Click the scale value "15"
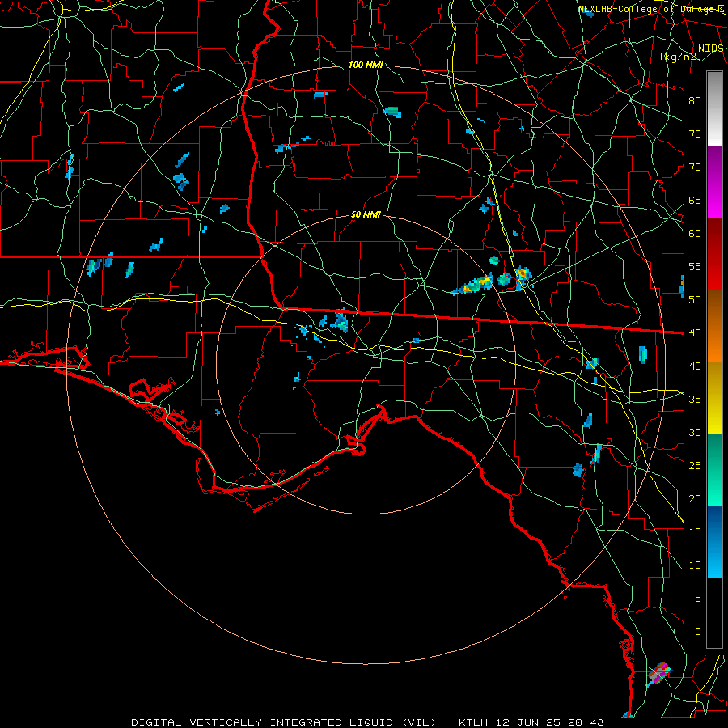 tap(695, 531)
